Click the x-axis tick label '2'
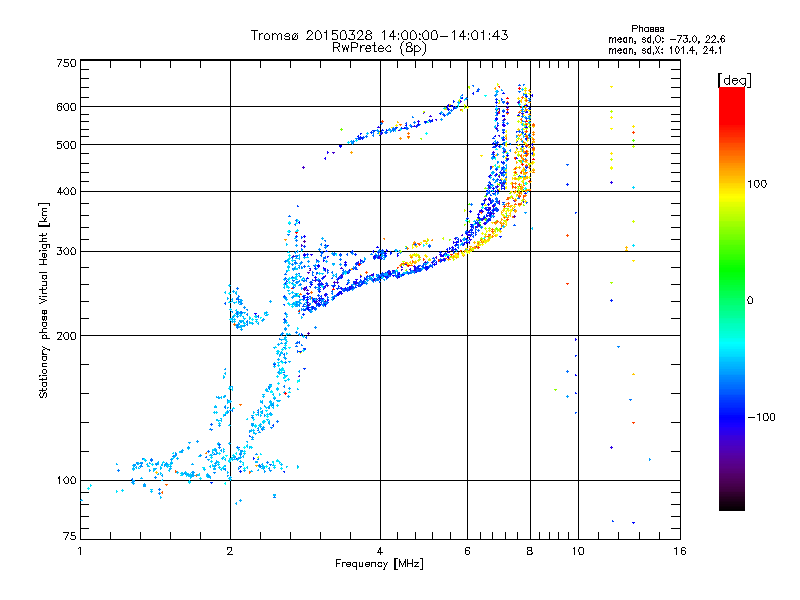800x600 pixels. (x=230, y=551)
